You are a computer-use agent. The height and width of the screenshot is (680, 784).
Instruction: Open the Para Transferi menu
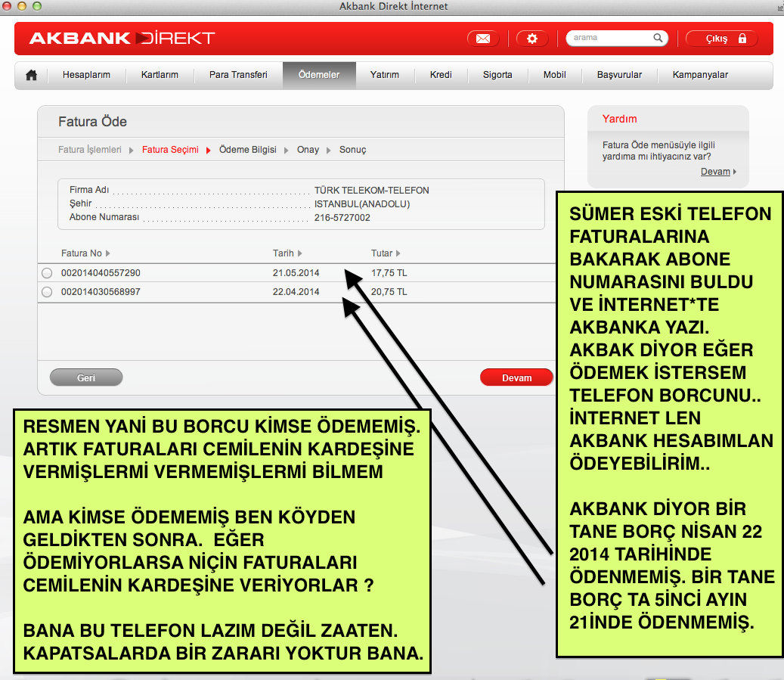click(x=238, y=75)
